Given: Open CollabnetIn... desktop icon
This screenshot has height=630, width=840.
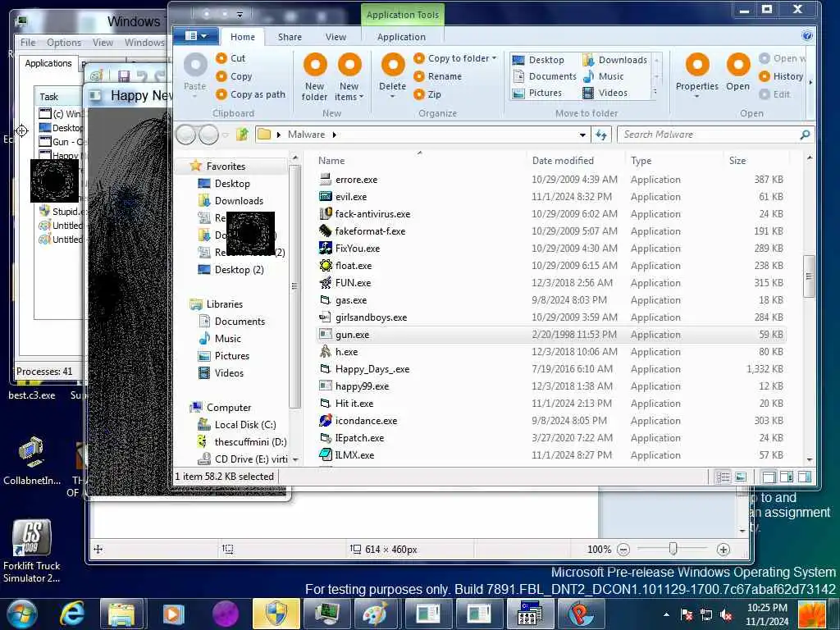Looking at the screenshot, I should click(32, 461).
